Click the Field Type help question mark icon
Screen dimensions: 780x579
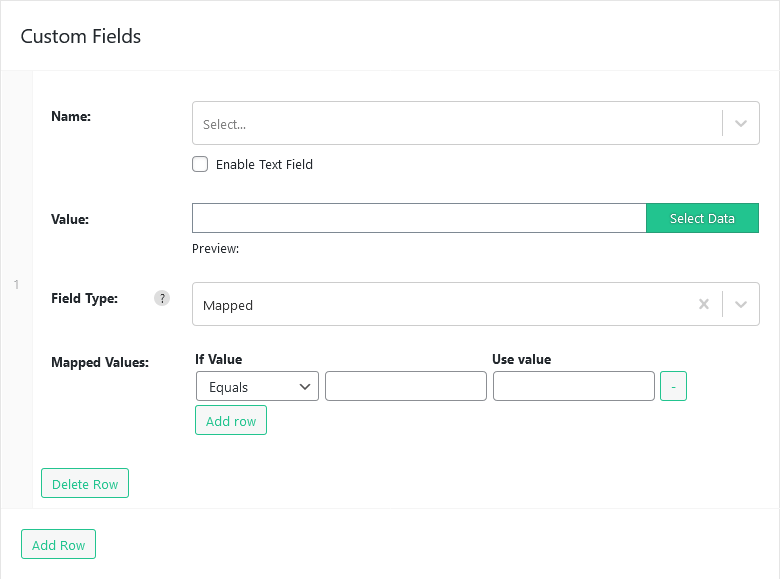point(162,298)
